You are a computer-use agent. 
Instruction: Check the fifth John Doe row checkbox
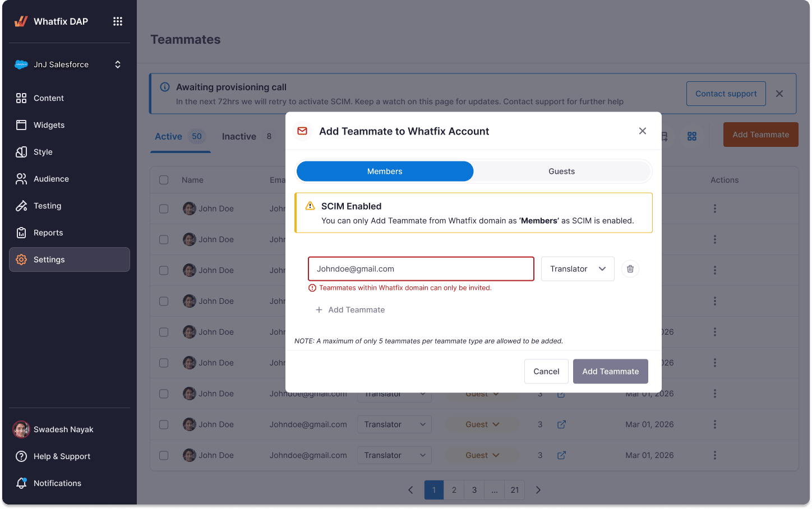point(164,332)
